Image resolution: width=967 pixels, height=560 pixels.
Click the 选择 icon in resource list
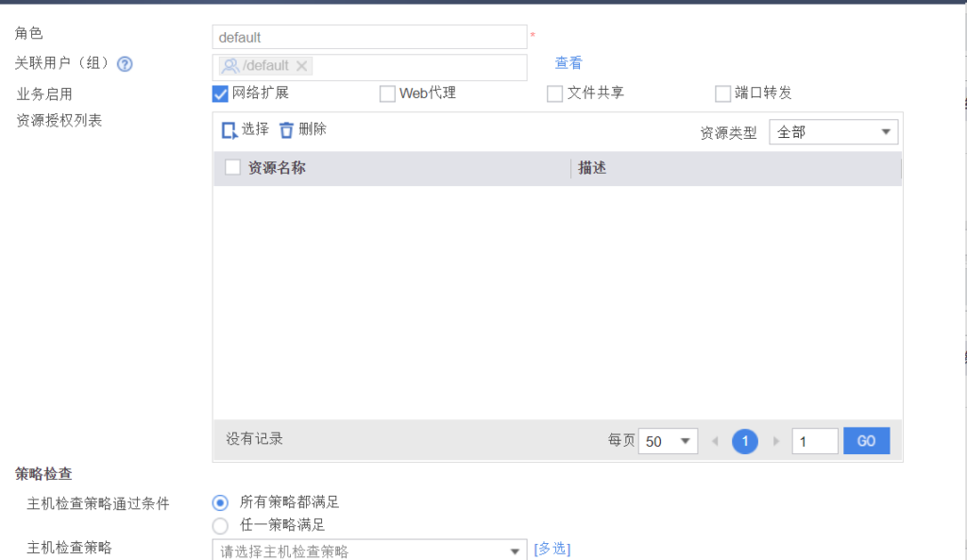pos(229,130)
